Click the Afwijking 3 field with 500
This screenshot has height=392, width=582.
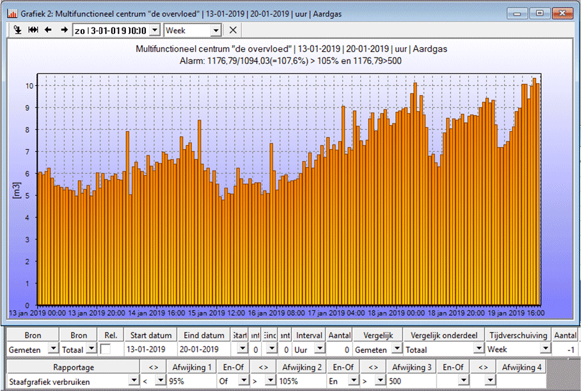pyautogui.click(x=411, y=381)
